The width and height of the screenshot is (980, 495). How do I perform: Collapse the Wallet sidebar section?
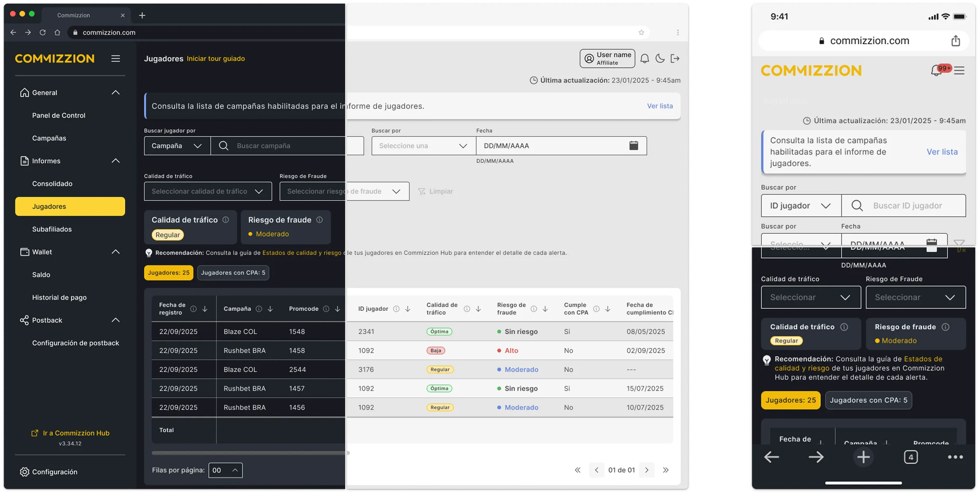coord(115,252)
